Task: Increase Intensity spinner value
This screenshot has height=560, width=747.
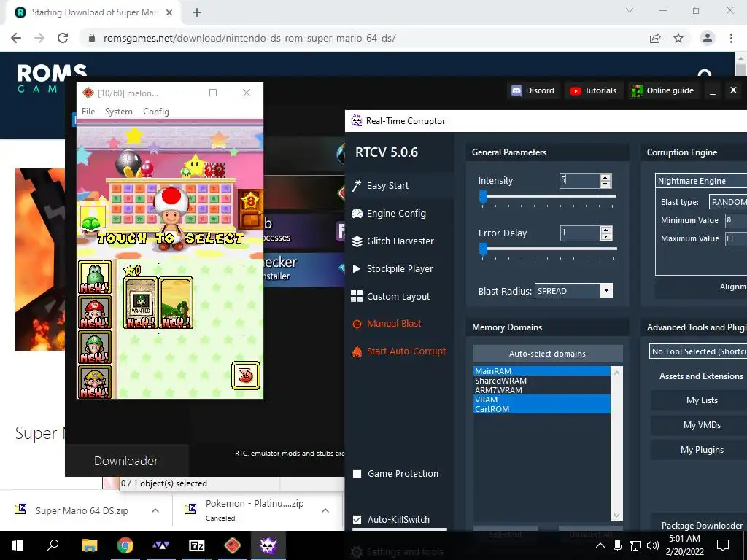Action: [605, 177]
